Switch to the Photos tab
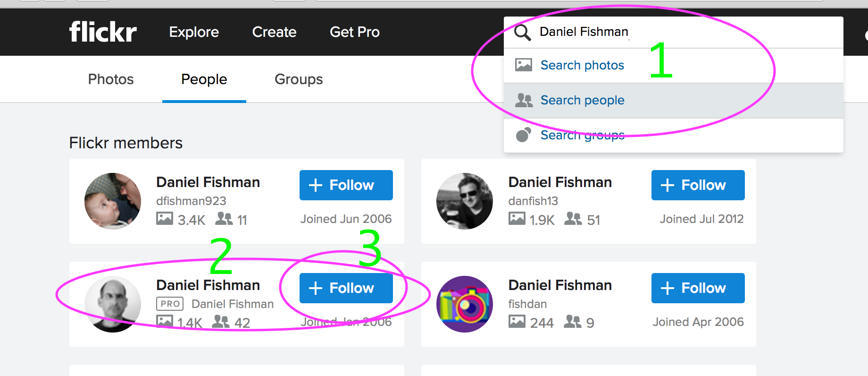Viewport: 868px width, 376px height. pyautogui.click(x=111, y=79)
